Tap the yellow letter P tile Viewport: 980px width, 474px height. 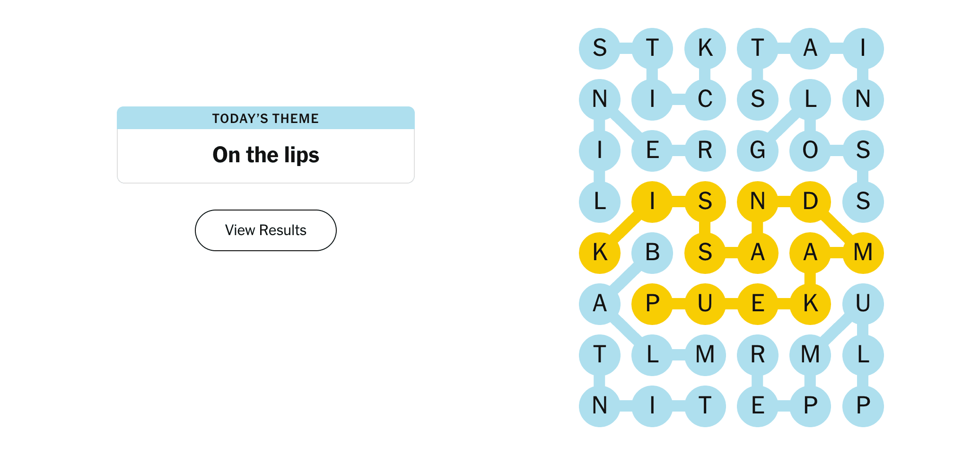(652, 304)
